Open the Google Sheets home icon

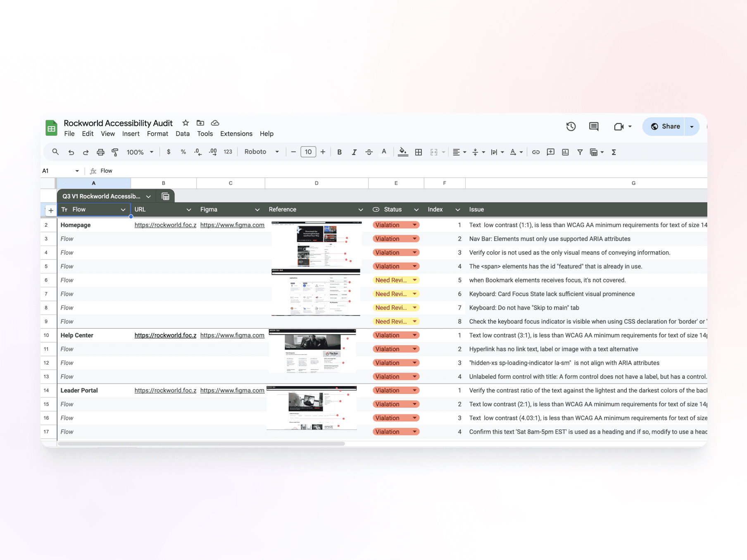pyautogui.click(x=51, y=128)
